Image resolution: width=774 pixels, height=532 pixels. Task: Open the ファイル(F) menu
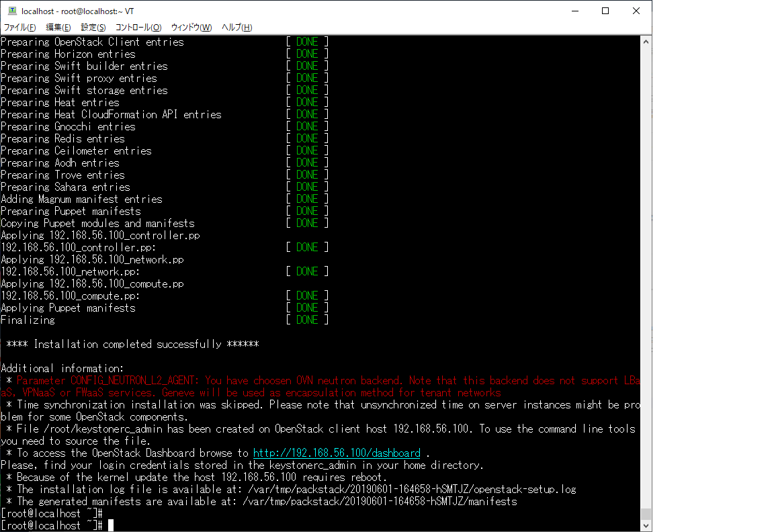[x=19, y=27]
